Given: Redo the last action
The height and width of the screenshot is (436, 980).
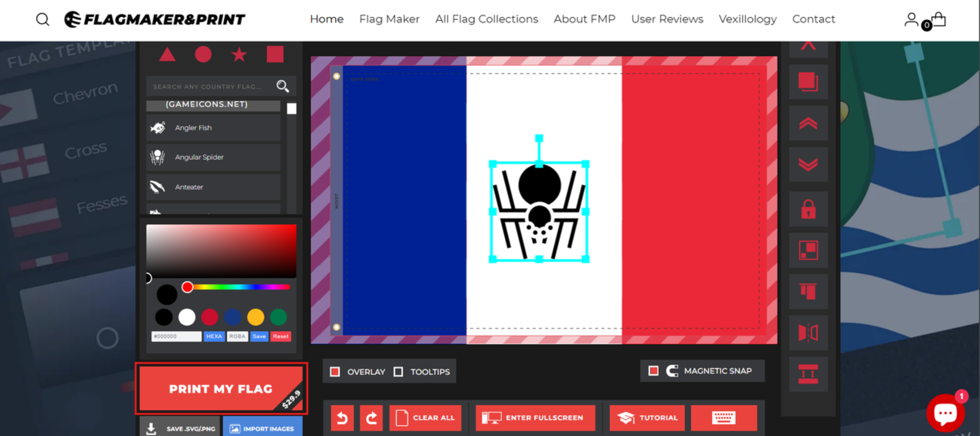Looking at the screenshot, I should pyautogui.click(x=371, y=417).
